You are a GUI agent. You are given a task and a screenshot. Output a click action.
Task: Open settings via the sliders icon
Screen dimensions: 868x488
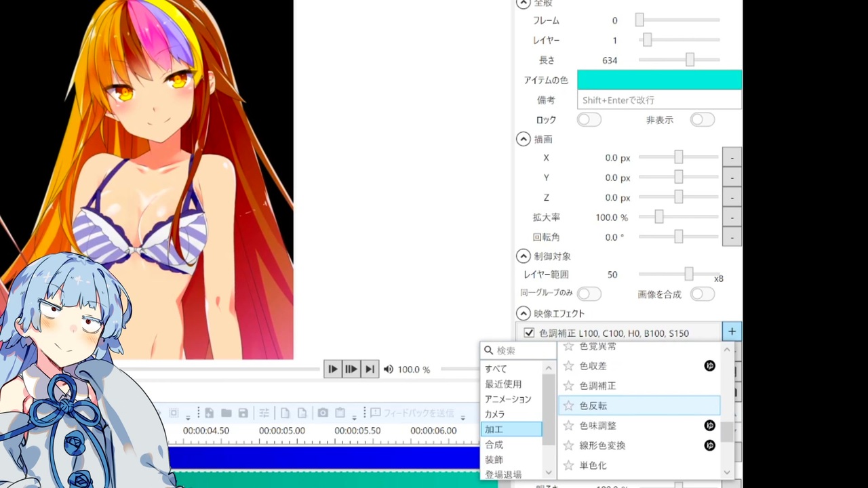click(x=264, y=413)
